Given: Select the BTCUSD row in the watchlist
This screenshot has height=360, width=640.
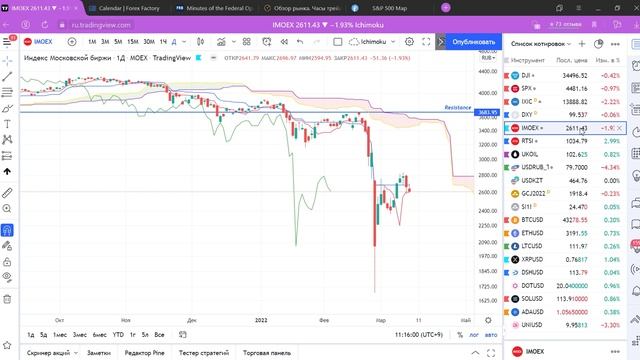Looking at the screenshot, I should 565,220.
